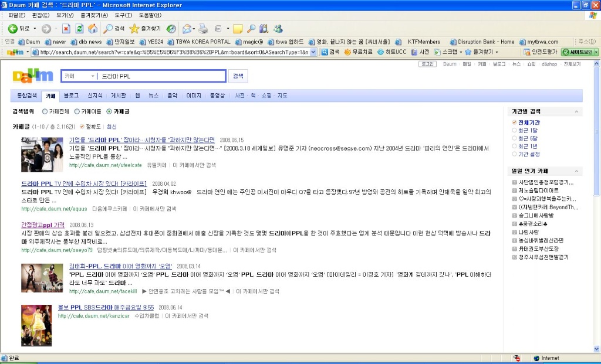The height and width of the screenshot is (364, 601).
Task: Print page using printer icon
Action: [x=203, y=29]
